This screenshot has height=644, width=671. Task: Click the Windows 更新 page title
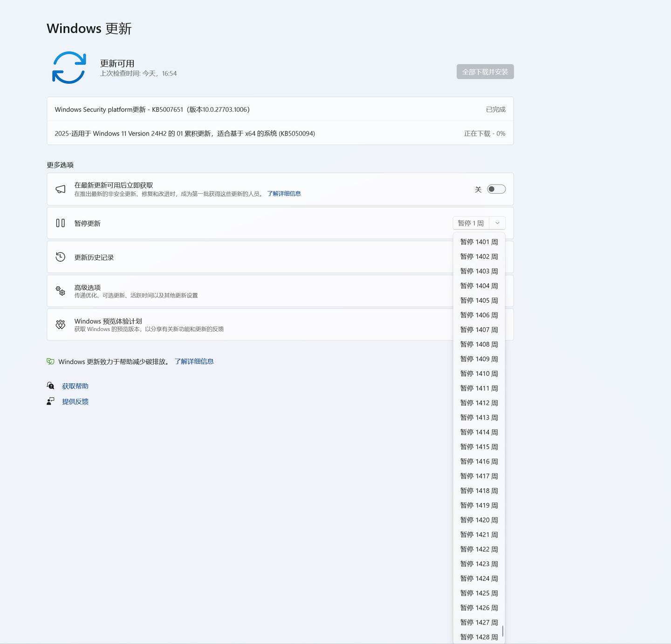click(89, 28)
